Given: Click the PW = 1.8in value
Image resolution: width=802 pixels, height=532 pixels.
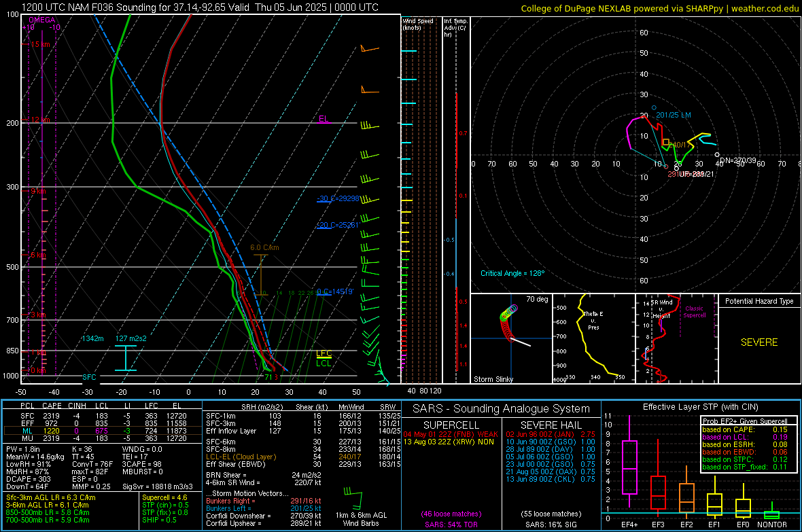Looking at the screenshot, I should (x=22, y=449).
